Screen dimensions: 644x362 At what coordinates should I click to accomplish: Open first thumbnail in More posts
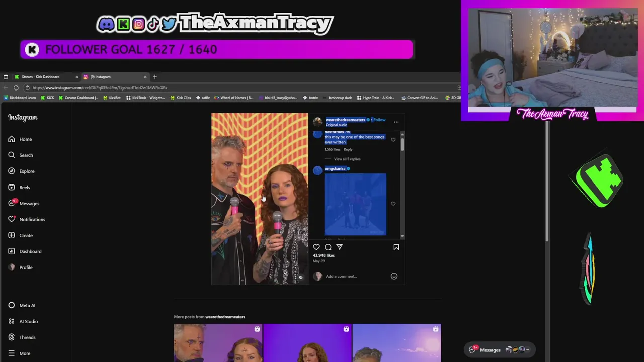218,343
